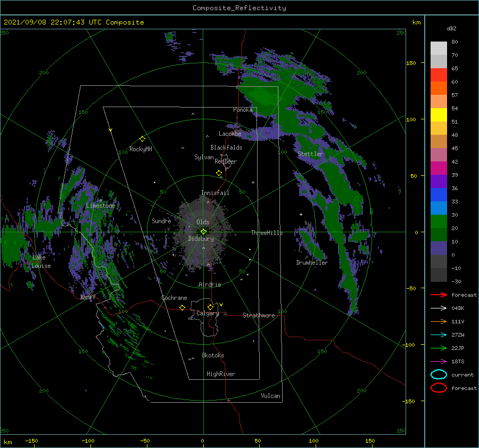The height and width of the screenshot is (448, 479).
Task: Select the orange 111V arrow in the legend
Action: tap(439, 321)
